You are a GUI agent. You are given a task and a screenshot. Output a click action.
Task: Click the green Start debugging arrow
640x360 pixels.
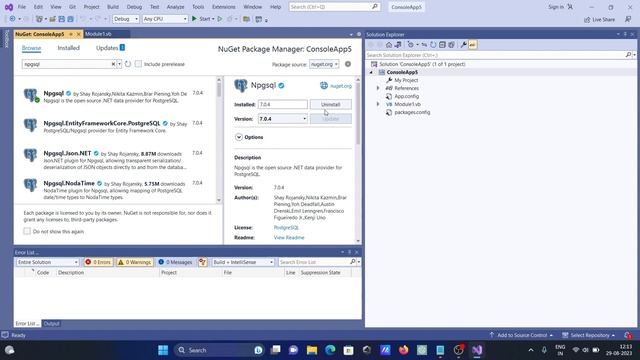(194, 19)
